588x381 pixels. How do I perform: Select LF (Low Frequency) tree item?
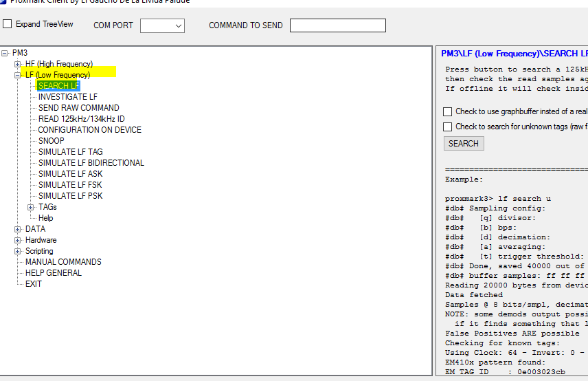coord(58,75)
